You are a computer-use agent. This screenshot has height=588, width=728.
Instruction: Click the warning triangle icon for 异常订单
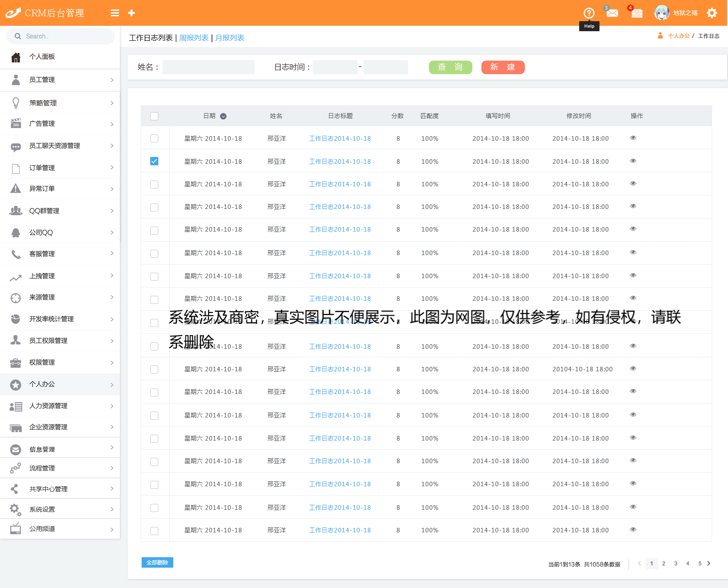coord(16,189)
